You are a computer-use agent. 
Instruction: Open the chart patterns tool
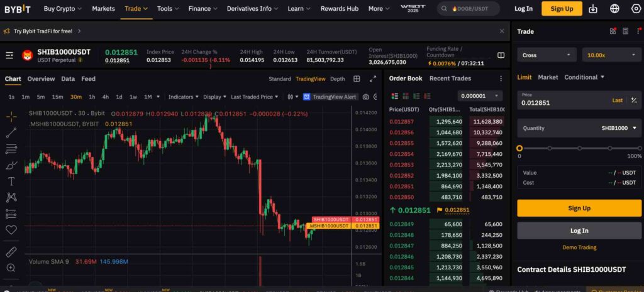(11, 197)
